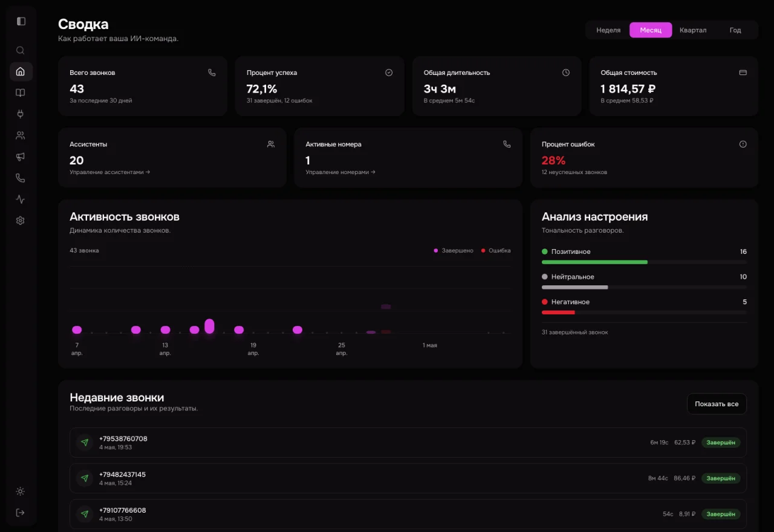Click the tallest magenta bar in call chart
This screenshot has width=774, height=532.
click(x=209, y=326)
